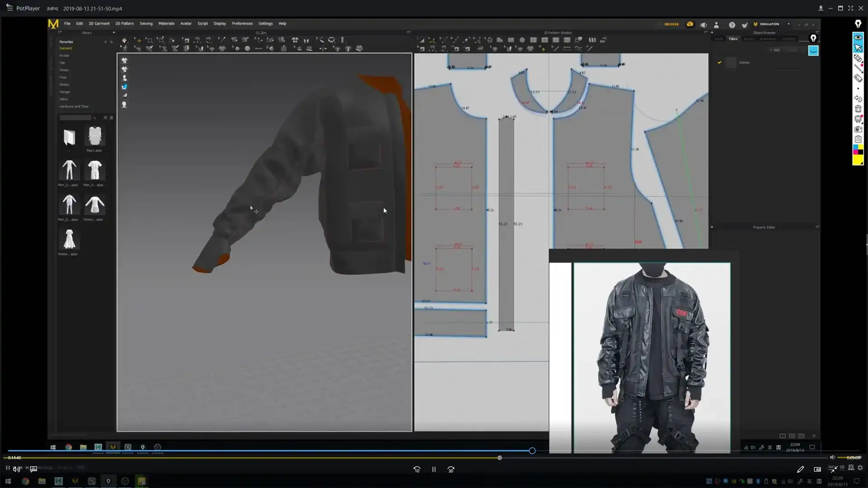Toggle the eye visibility annotation button
Image resolution: width=868 pixels, height=488 pixels.
pyautogui.click(x=858, y=38)
